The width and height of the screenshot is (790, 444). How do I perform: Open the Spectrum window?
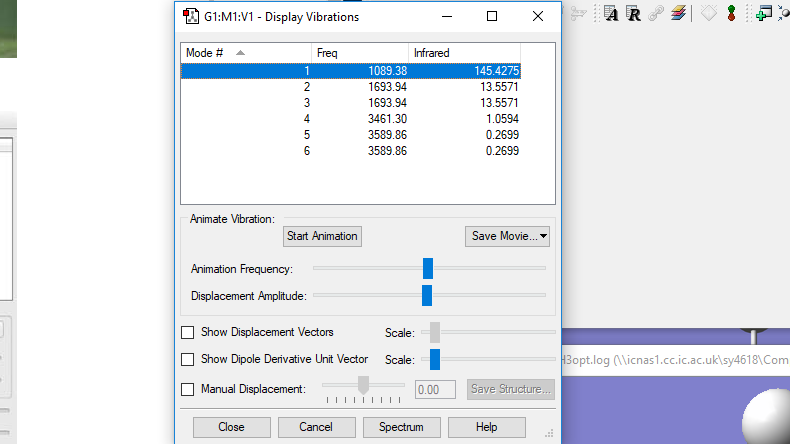pyautogui.click(x=401, y=427)
